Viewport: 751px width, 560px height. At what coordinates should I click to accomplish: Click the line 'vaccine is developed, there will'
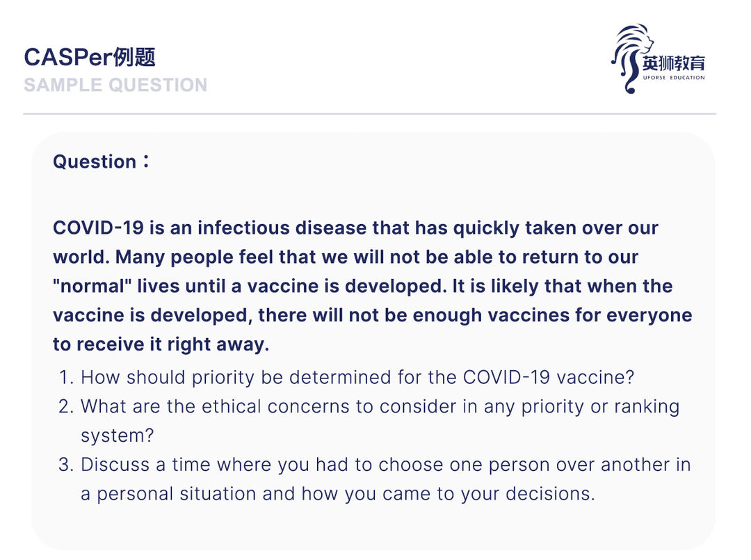(x=372, y=316)
